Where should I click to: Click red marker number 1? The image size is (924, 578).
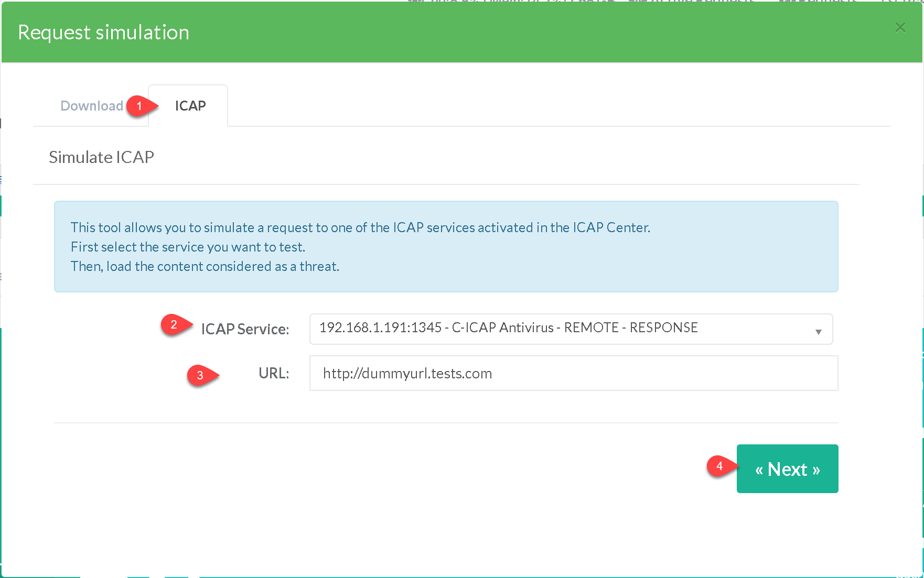pos(139,106)
